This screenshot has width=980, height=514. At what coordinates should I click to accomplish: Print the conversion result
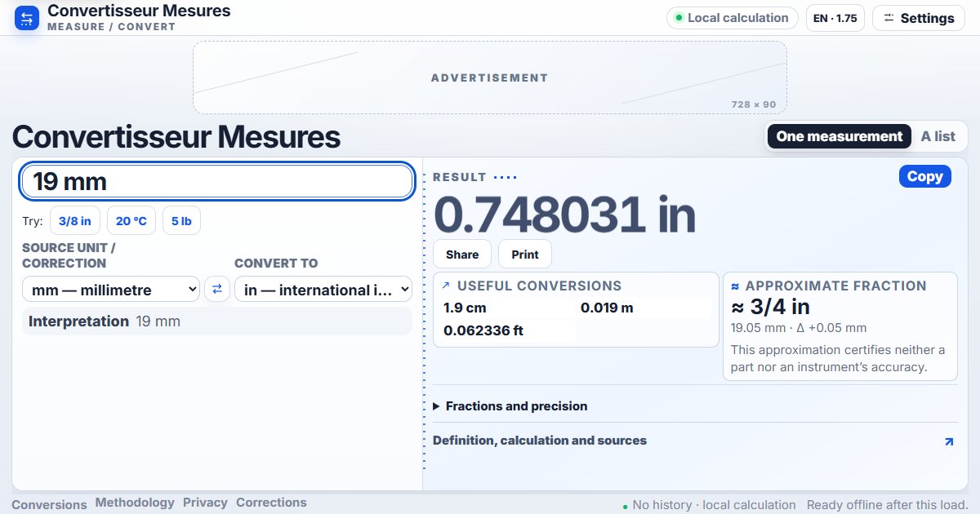coord(525,255)
